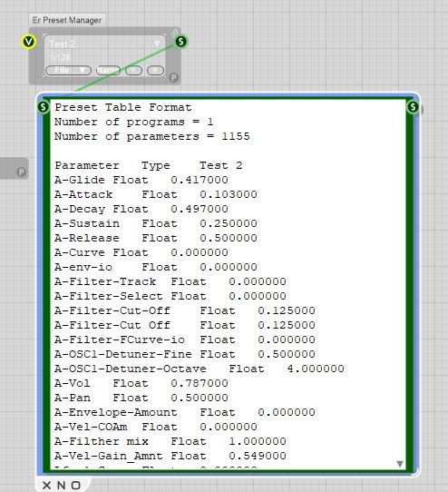The image size is (448, 492).
Task: Expand text box using bottom-right arrow
Action: point(400,464)
